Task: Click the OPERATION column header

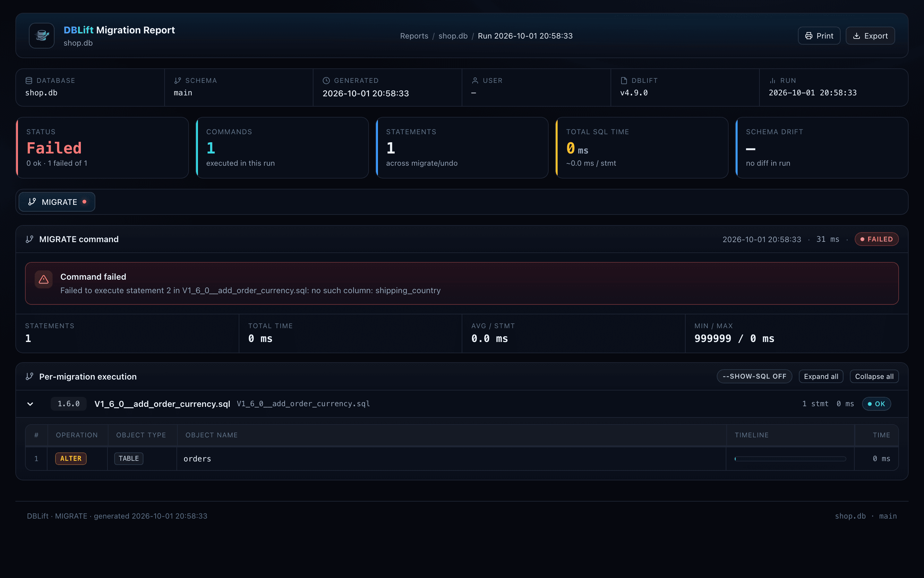Action: click(x=77, y=435)
